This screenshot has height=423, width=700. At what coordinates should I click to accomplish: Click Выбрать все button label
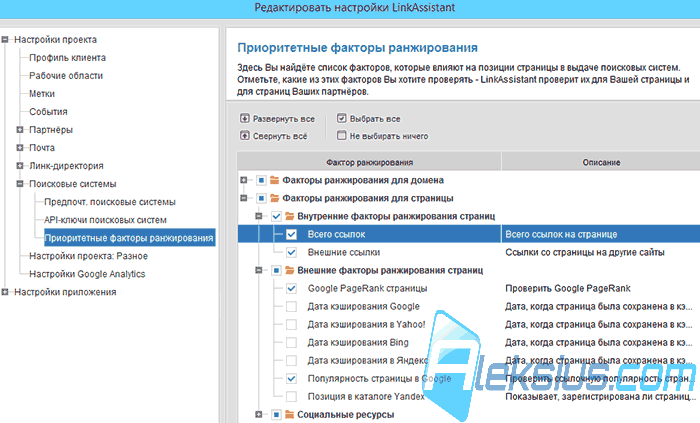(375, 119)
